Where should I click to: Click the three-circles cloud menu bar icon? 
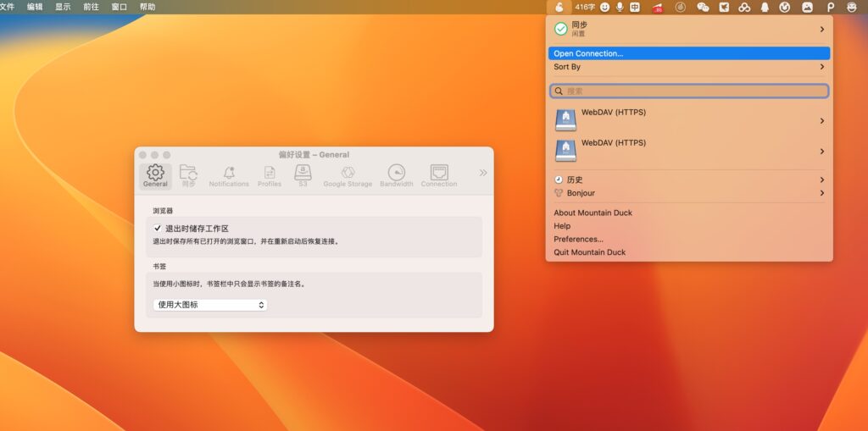744,7
